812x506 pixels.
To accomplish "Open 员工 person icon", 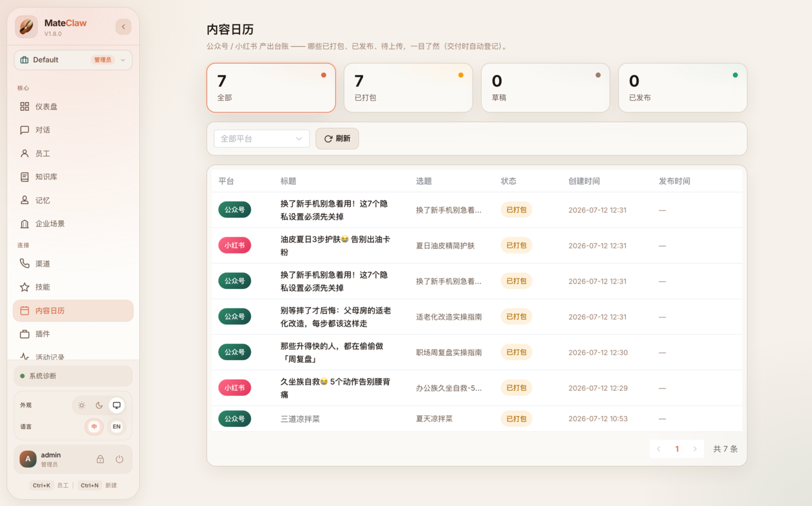I will (x=24, y=154).
